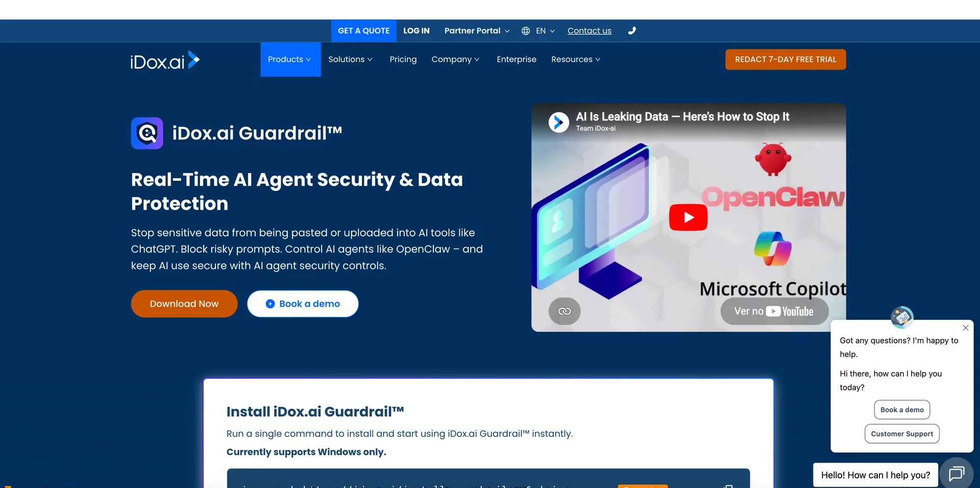The image size is (980, 488).
Task: Go to the Pricing page
Action: pyautogui.click(x=403, y=59)
